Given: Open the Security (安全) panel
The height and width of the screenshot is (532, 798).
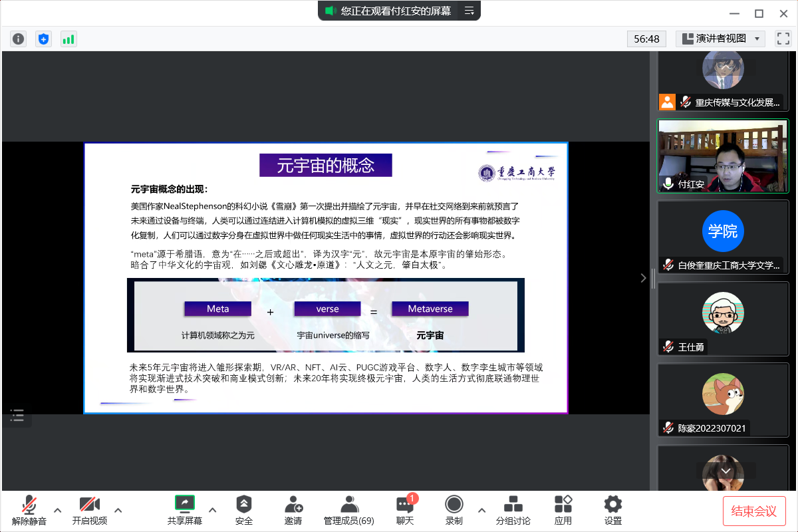Looking at the screenshot, I should [x=244, y=510].
